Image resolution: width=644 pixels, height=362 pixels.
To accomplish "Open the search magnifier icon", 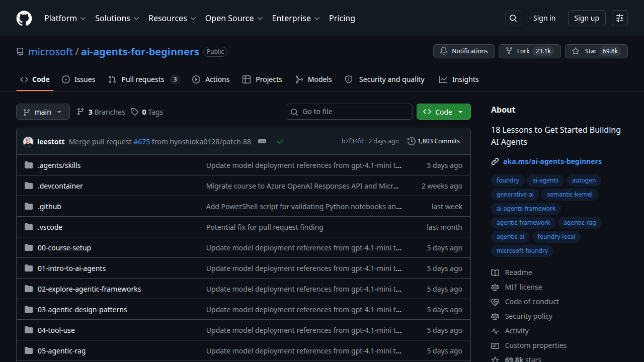I will click(513, 18).
